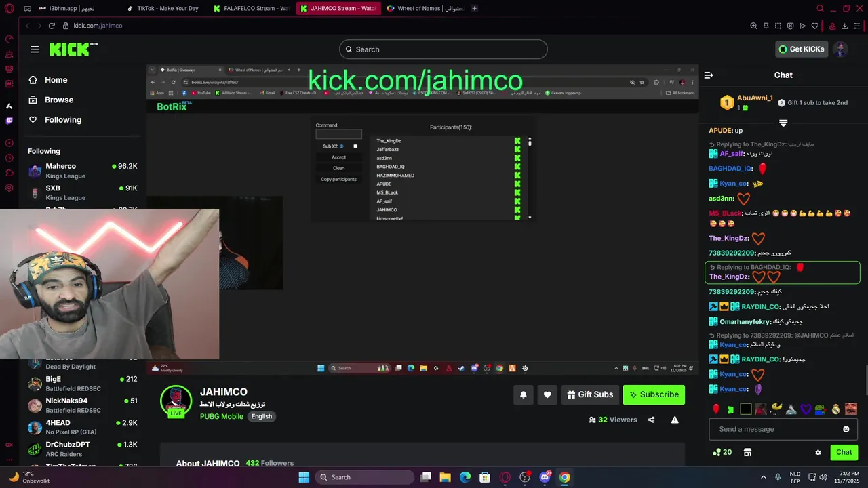This screenshot has height=488, width=868.
Task: Open Discord from taskbar
Action: click(545, 477)
